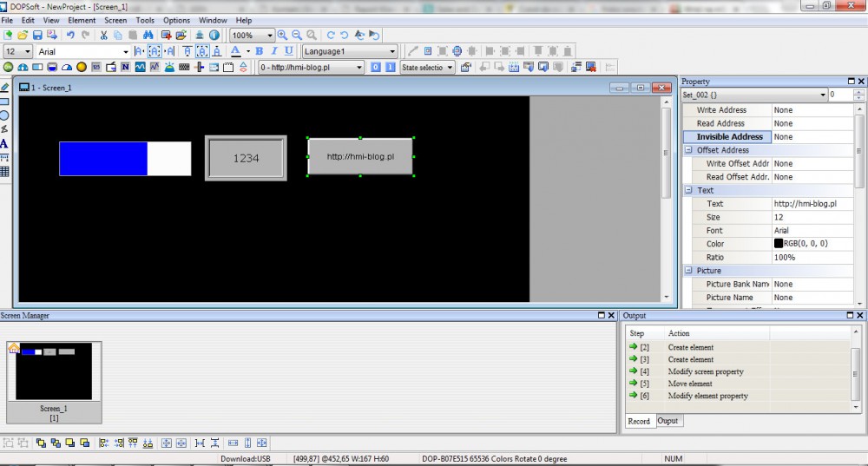
Task: Insert a lamp indicator element
Action: click(82, 67)
